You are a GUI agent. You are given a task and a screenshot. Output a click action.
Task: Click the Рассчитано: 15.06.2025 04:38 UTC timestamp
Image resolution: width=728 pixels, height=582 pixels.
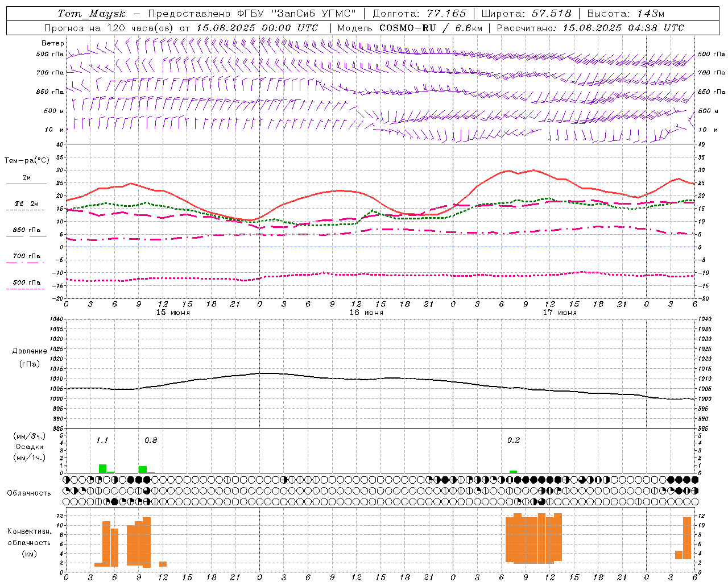590,28
